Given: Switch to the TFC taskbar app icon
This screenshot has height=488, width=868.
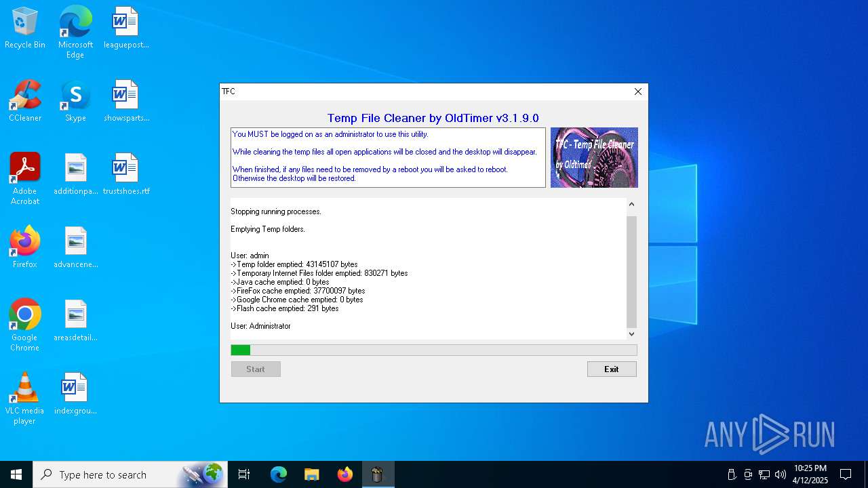Looking at the screenshot, I should pos(378,474).
